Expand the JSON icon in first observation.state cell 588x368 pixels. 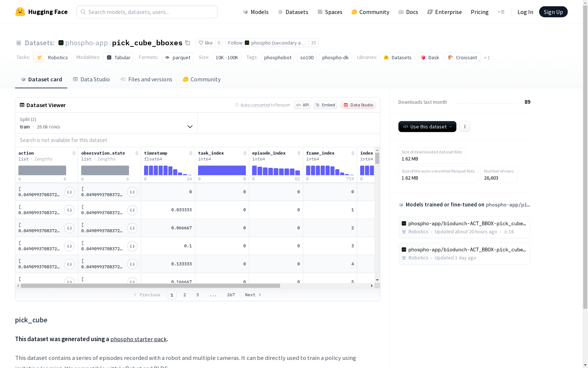coord(132,192)
